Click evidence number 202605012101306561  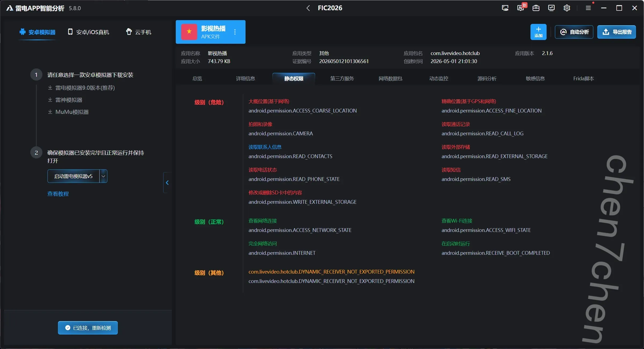click(x=344, y=61)
